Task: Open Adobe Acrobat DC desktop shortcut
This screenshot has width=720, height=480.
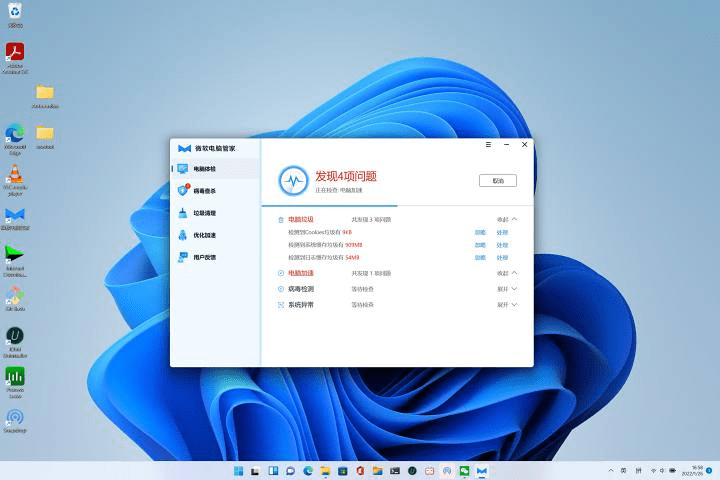Action: (15, 58)
